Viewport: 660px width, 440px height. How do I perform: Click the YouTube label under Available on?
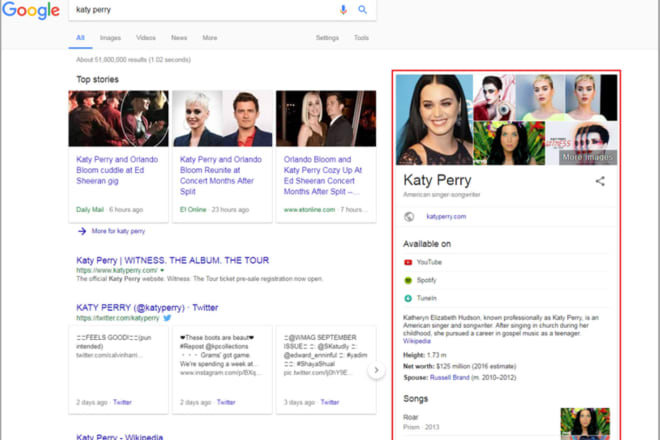pyautogui.click(x=429, y=262)
